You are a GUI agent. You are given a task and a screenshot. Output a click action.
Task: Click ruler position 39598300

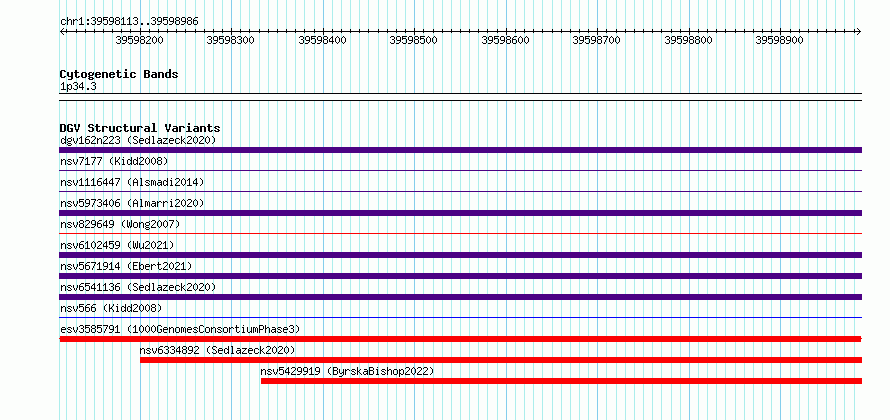coord(230,40)
